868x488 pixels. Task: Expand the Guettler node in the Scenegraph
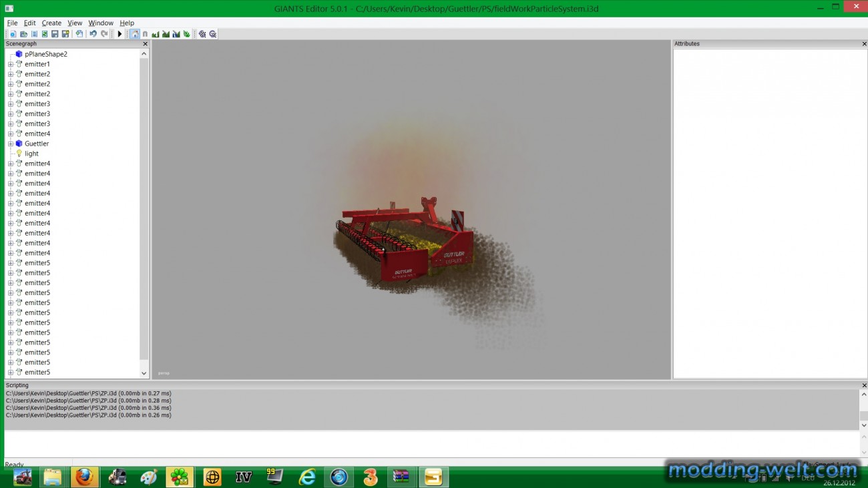tap(10, 144)
